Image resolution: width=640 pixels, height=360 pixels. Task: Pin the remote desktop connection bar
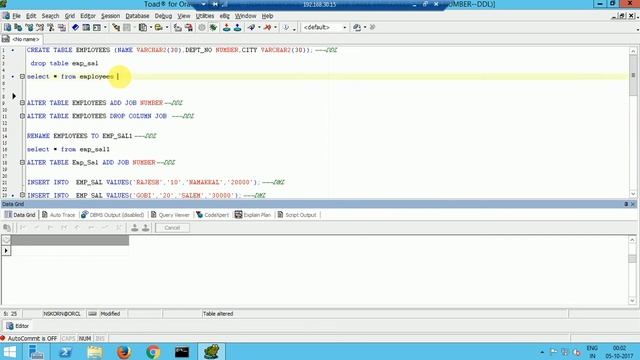point(215,4)
